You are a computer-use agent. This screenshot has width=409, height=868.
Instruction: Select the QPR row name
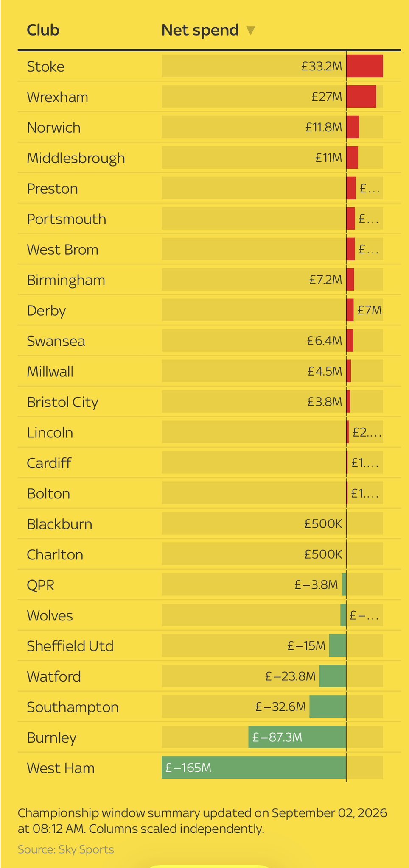click(x=41, y=585)
